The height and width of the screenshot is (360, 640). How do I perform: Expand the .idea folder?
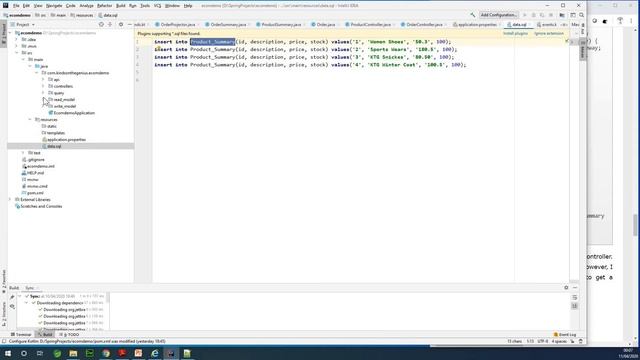tap(17, 40)
